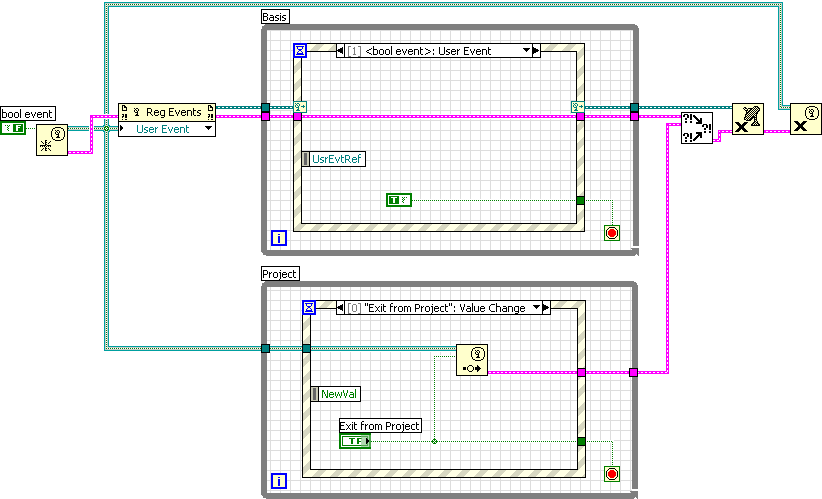Select the UsrEvtRef event data node
Screen dimensions: 822x499
[334, 159]
